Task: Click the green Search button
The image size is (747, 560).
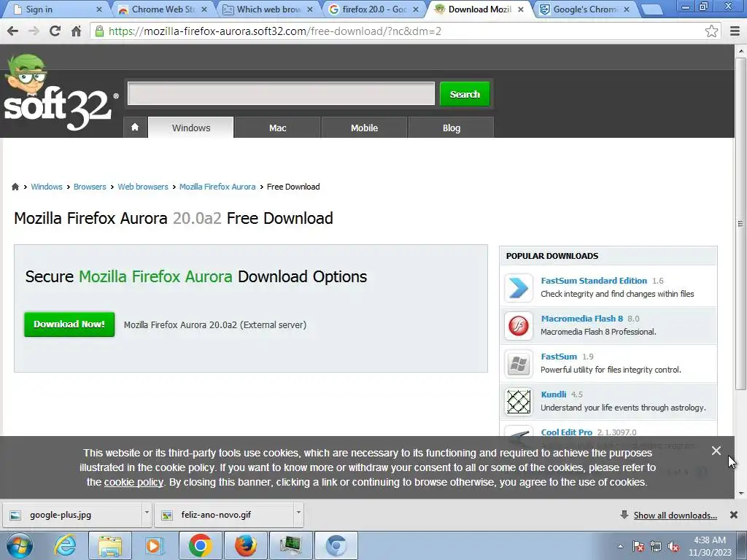Action: pos(465,94)
